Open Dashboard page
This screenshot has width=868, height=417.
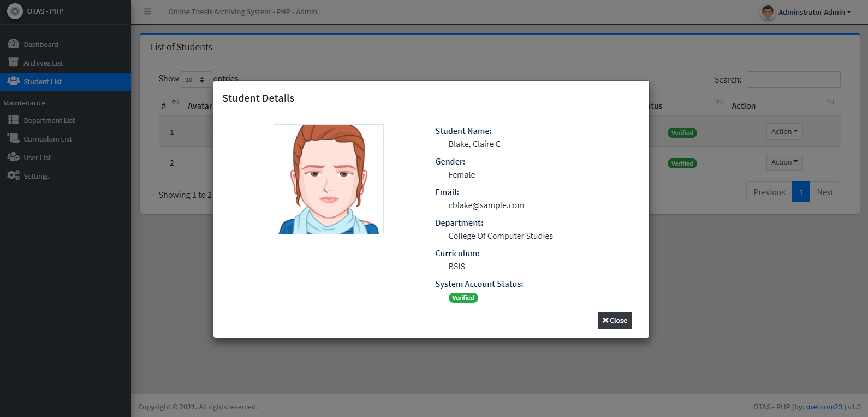tap(66, 44)
